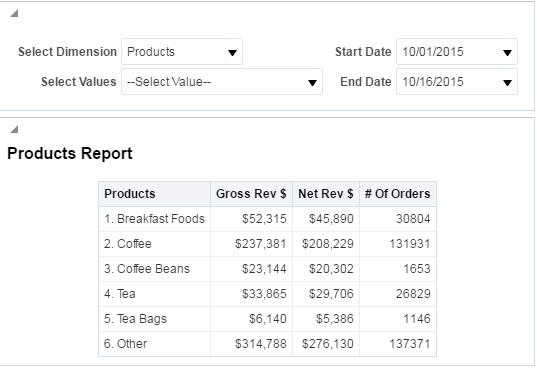Open the Select Dimension dropdown
537x369 pixels.
click(182, 52)
